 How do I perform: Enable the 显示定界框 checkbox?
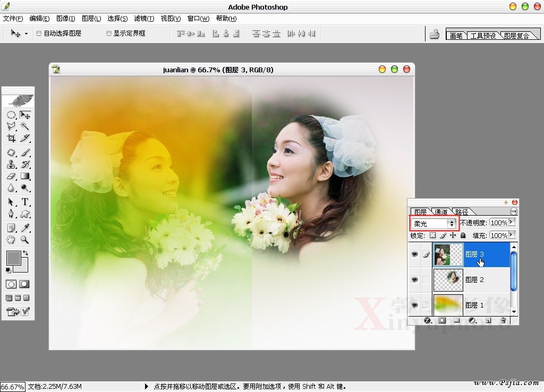[109, 33]
